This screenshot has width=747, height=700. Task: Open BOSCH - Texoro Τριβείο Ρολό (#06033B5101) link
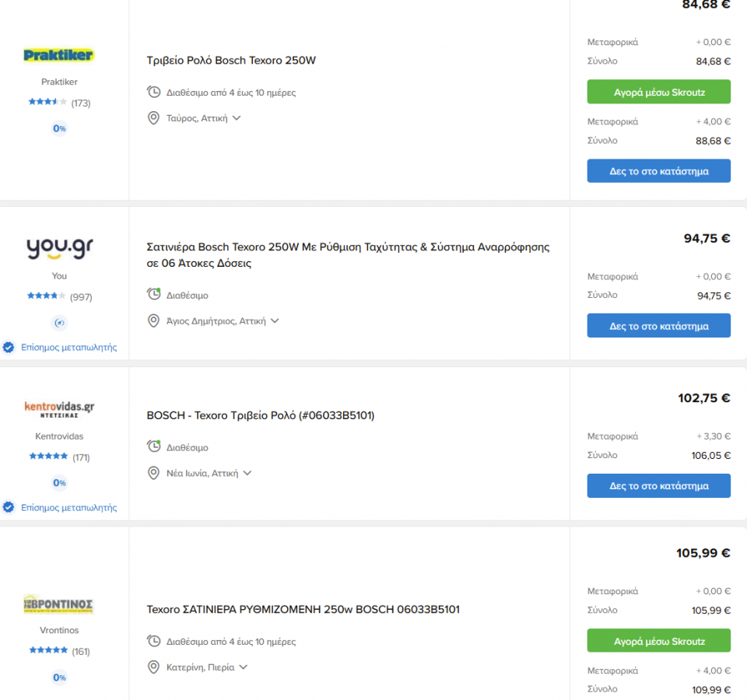(261, 415)
